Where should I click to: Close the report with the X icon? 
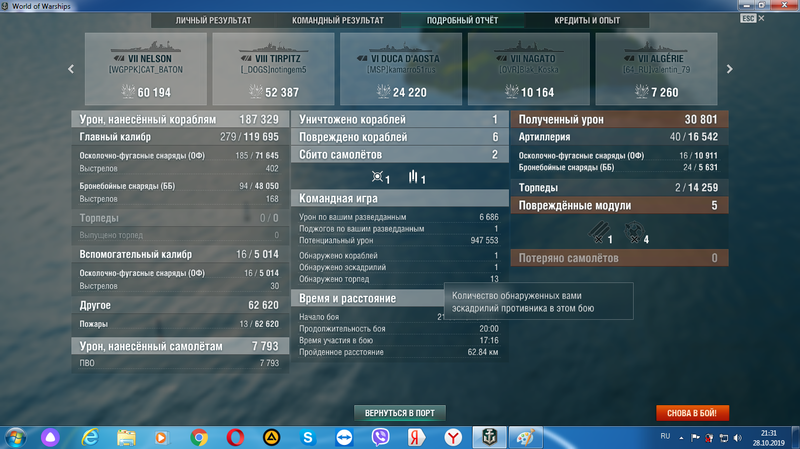761,18
